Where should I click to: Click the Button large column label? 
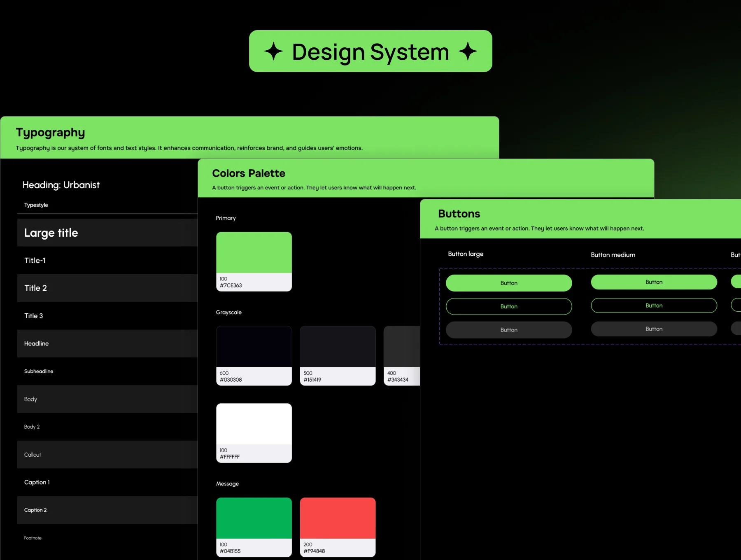click(466, 254)
